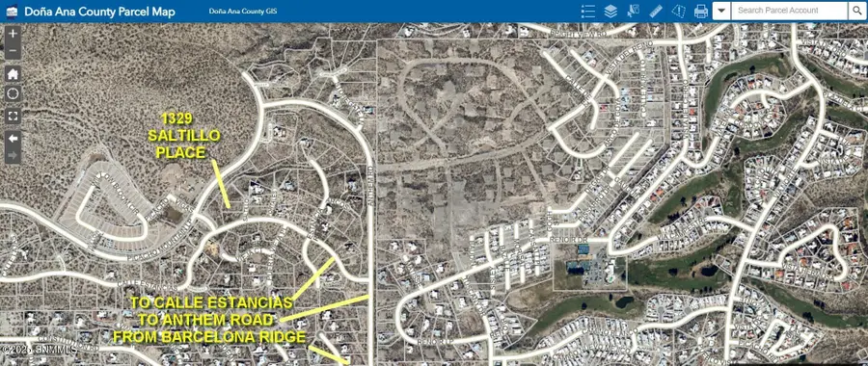Return to default map extent home
The height and width of the screenshot is (366, 868).
tap(13, 73)
